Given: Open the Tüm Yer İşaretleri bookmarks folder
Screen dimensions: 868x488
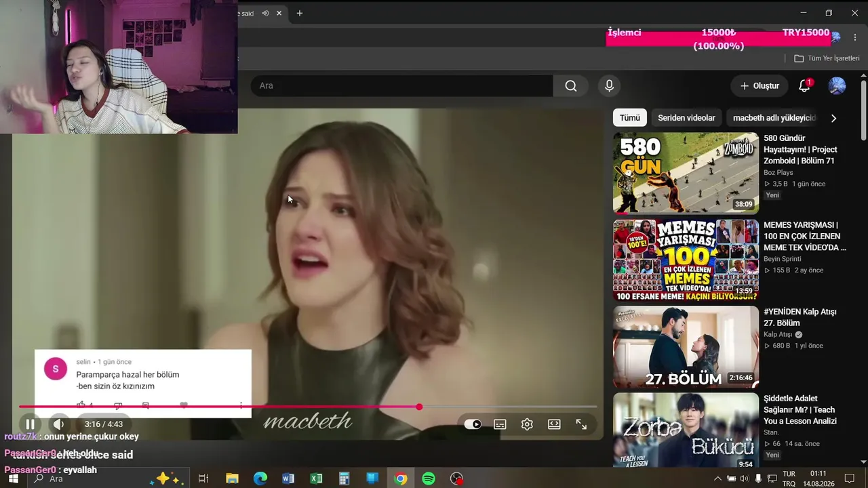Looking at the screenshot, I should 827,58.
